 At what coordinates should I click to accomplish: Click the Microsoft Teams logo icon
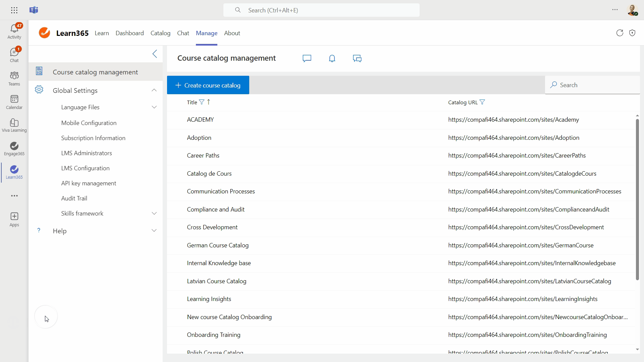coord(34,10)
